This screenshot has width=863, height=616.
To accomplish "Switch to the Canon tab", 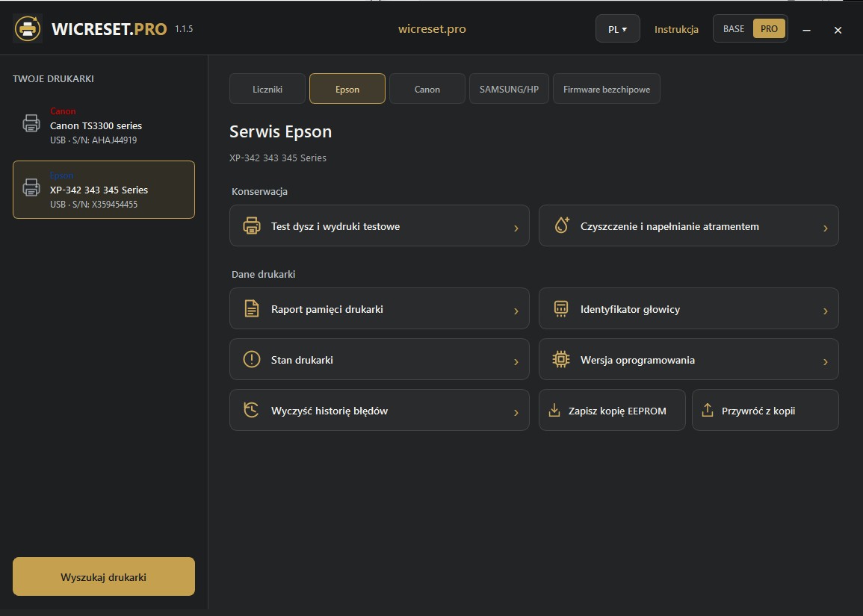I will 427,89.
